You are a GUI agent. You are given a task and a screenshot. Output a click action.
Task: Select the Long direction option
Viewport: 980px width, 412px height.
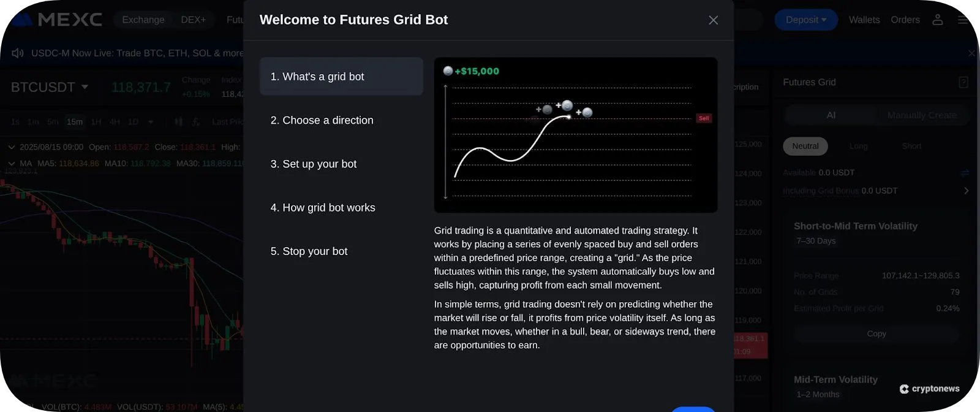(858, 146)
